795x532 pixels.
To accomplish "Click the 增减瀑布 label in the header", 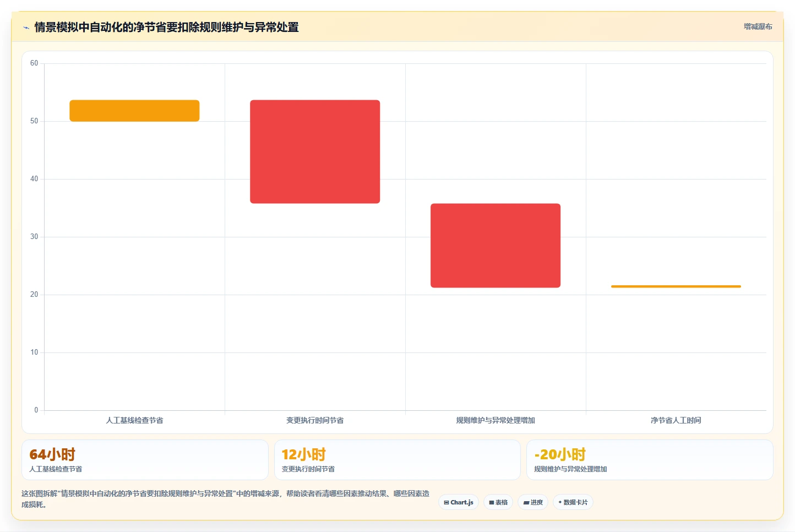I will [758, 26].
